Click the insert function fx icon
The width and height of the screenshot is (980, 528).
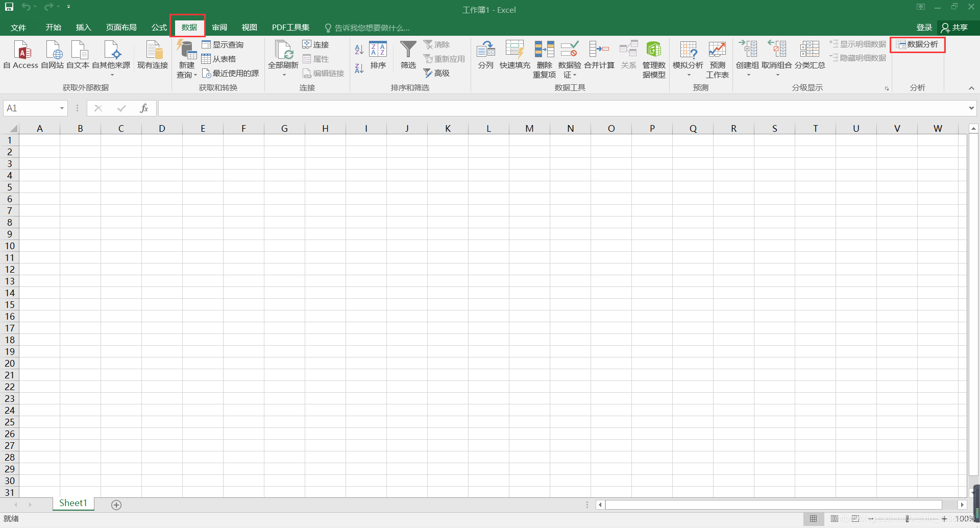coord(144,108)
